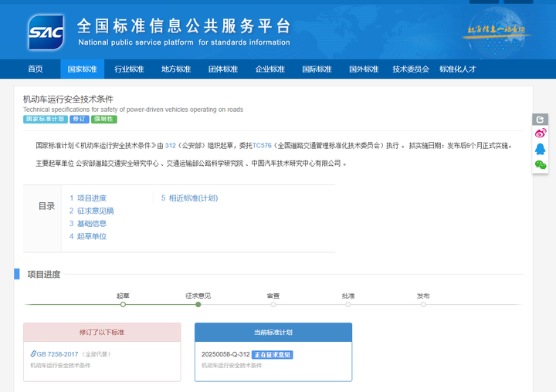
Task: Share the page to Weibo
Action: click(541, 133)
